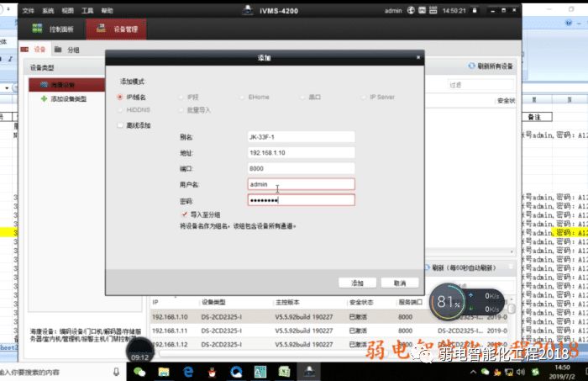
Task: Click the message icon next to globe
Action: click(x=422, y=10)
